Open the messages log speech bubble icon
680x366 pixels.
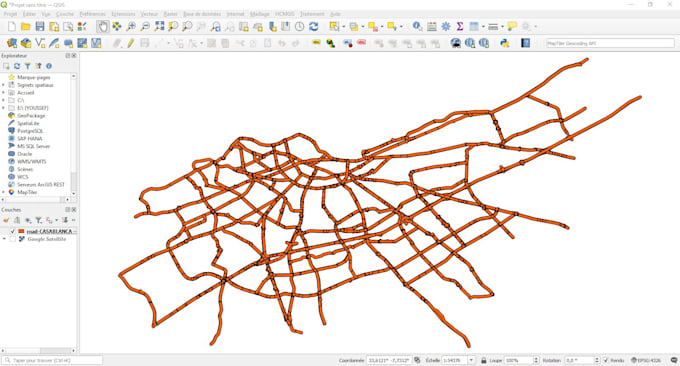[673, 360]
